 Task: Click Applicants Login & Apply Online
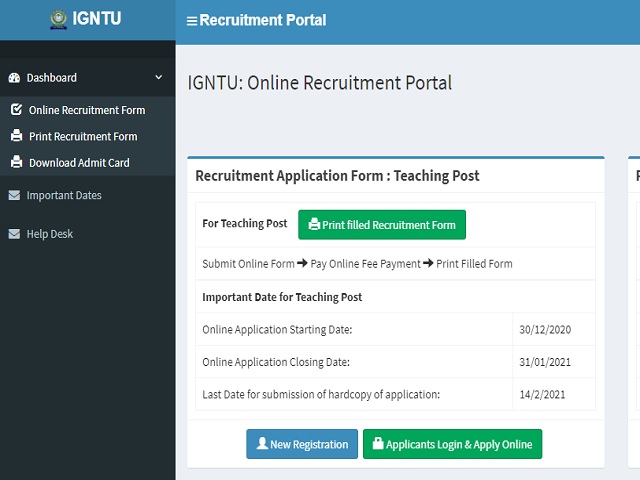pos(452,444)
